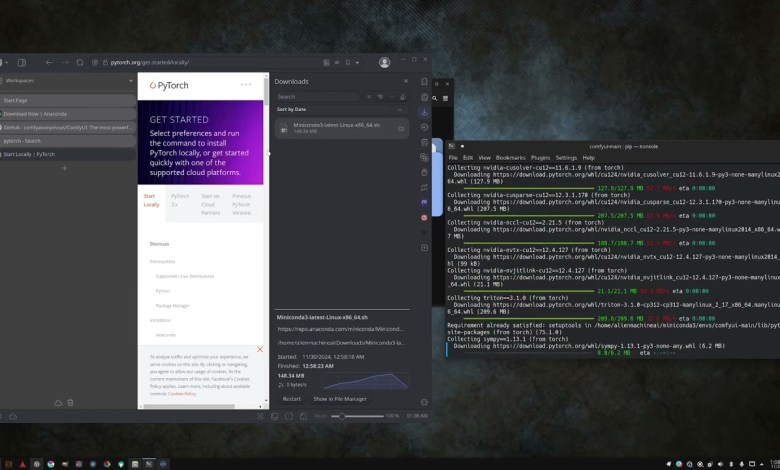The height and width of the screenshot is (470, 780).
Task: Click the repo.anaconda.com source URL
Action: pyautogui.click(x=341, y=329)
